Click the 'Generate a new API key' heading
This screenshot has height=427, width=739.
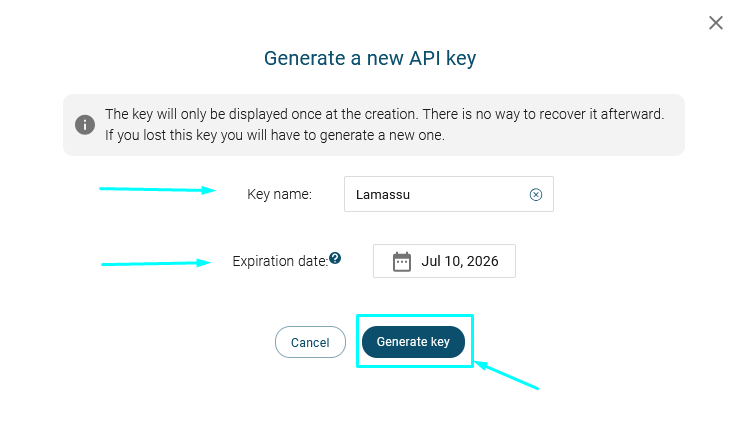pyautogui.click(x=370, y=58)
